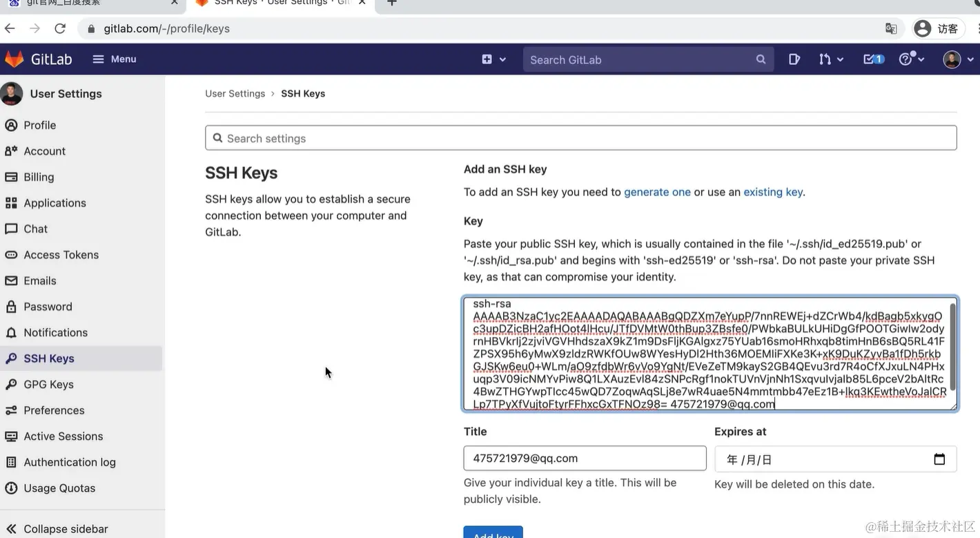
Task: Open the plus create-new dropdown
Action: [494, 59]
